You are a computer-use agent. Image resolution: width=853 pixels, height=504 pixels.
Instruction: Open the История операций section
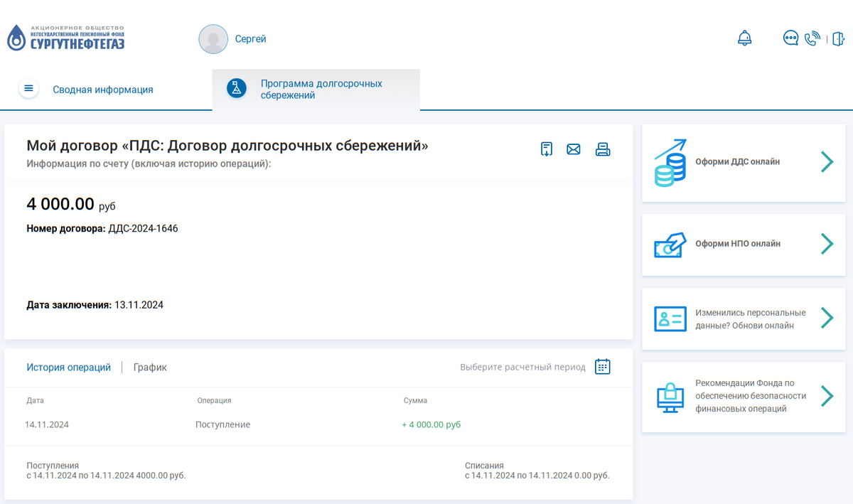click(x=68, y=367)
